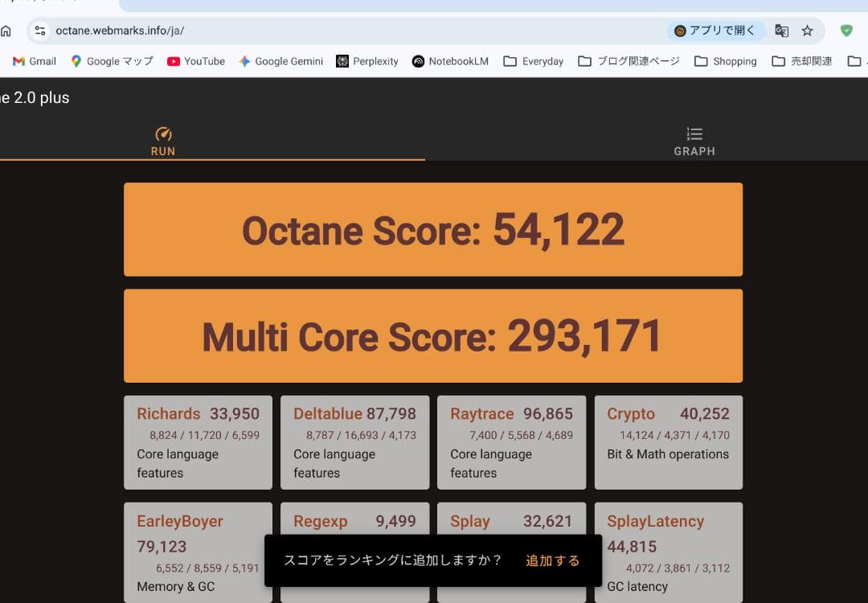
Task: Click the URL address field
Action: click(x=321, y=31)
